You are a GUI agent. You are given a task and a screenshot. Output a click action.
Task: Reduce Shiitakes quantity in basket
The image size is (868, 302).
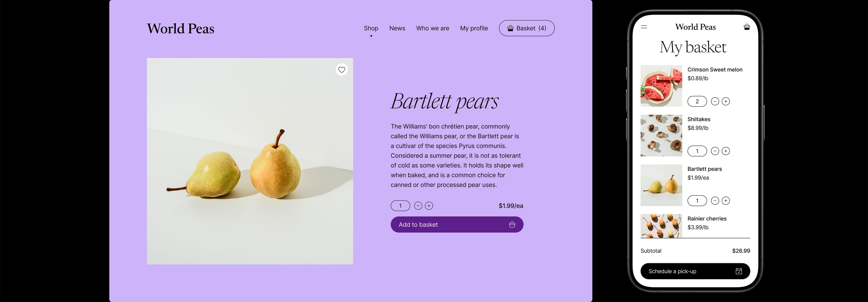pos(715,151)
